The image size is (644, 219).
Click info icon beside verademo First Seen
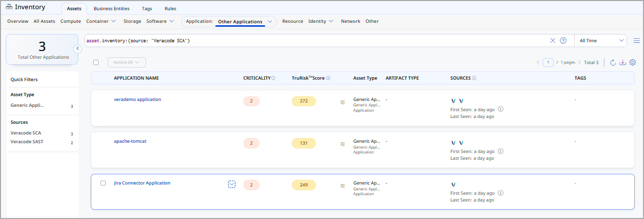500,109
